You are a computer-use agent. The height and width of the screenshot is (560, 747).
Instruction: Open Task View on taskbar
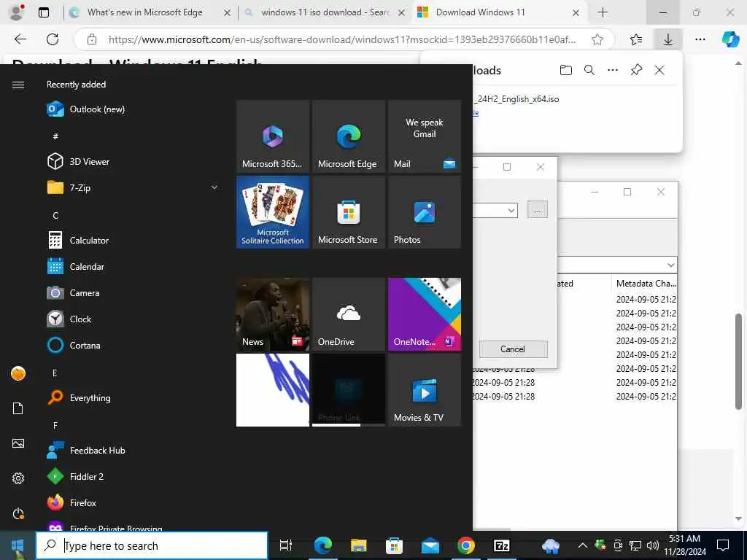(x=285, y=545)
